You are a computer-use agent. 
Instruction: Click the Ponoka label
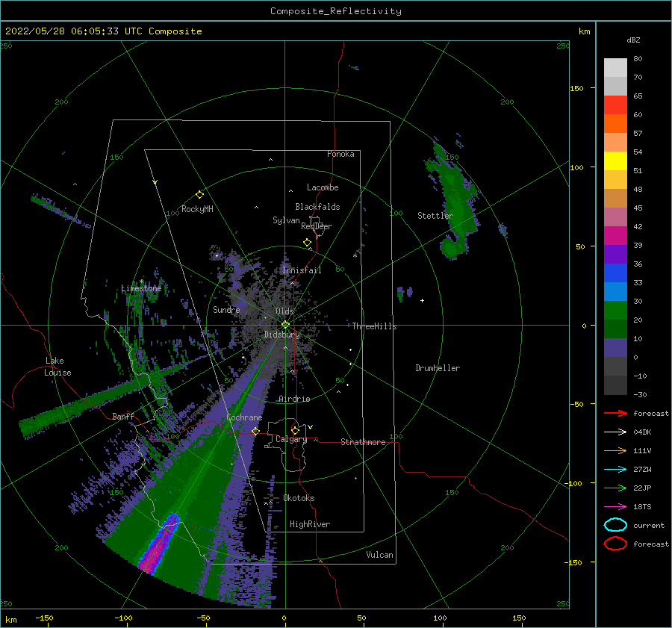pos(340,154)
